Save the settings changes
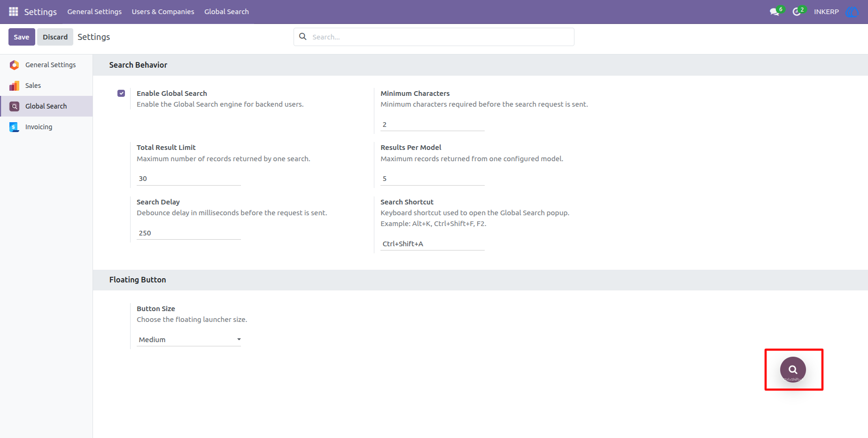The width and height of the screenshot is (868, 438). point(22,37)
